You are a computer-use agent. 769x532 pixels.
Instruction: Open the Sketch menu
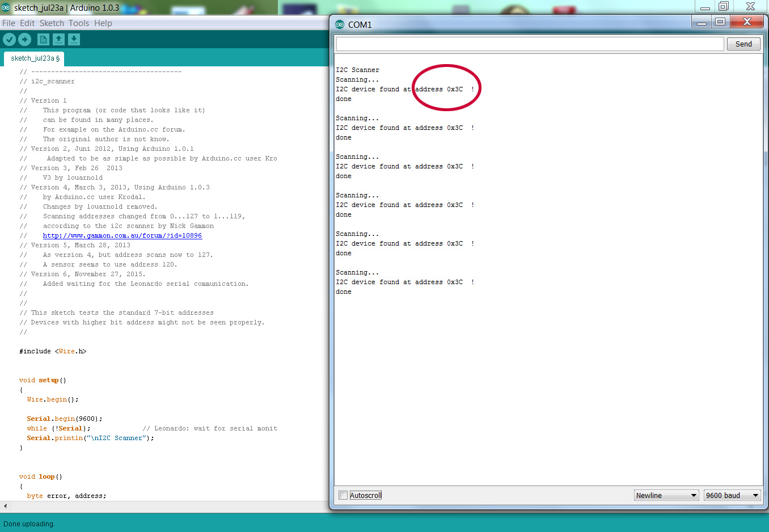(52, 23)
